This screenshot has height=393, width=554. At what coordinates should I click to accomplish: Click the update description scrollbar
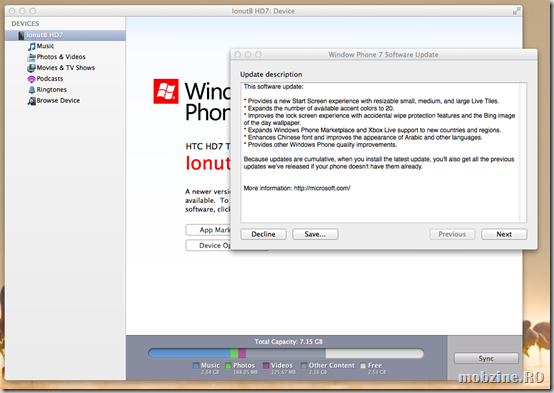[523, 152]
